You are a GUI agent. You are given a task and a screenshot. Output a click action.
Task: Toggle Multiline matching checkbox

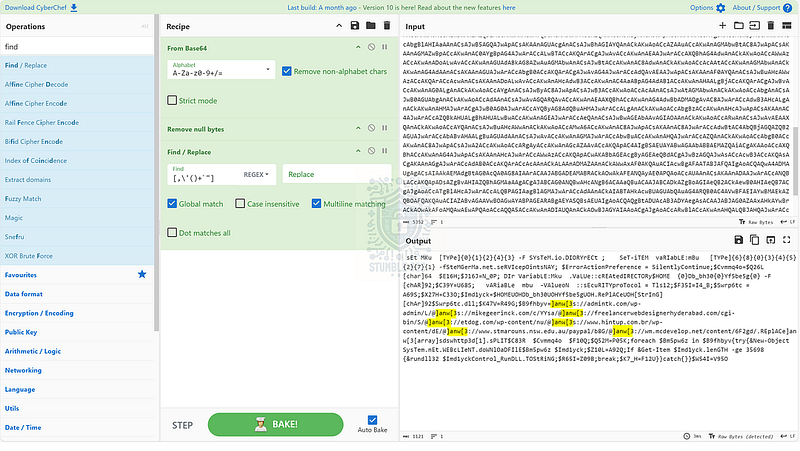316,204
